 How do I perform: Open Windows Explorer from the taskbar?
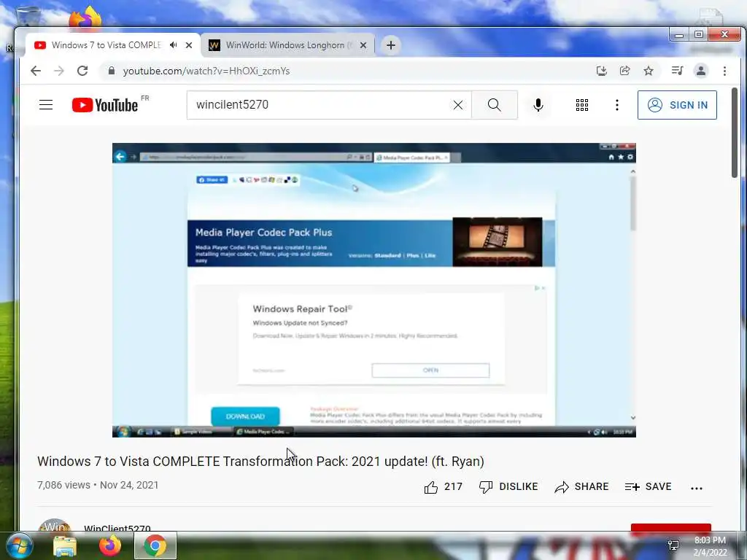(65, 546)
